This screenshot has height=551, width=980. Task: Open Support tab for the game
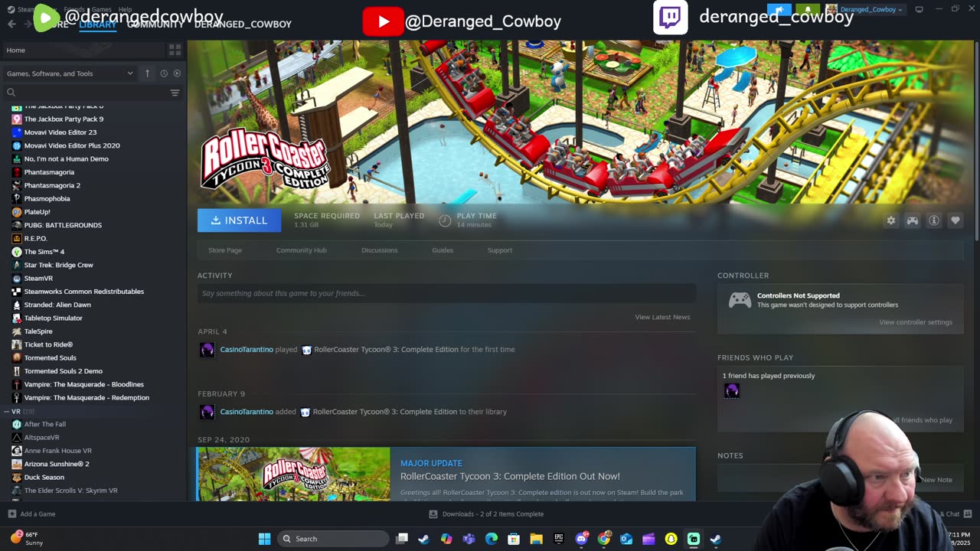click(500, 250)
